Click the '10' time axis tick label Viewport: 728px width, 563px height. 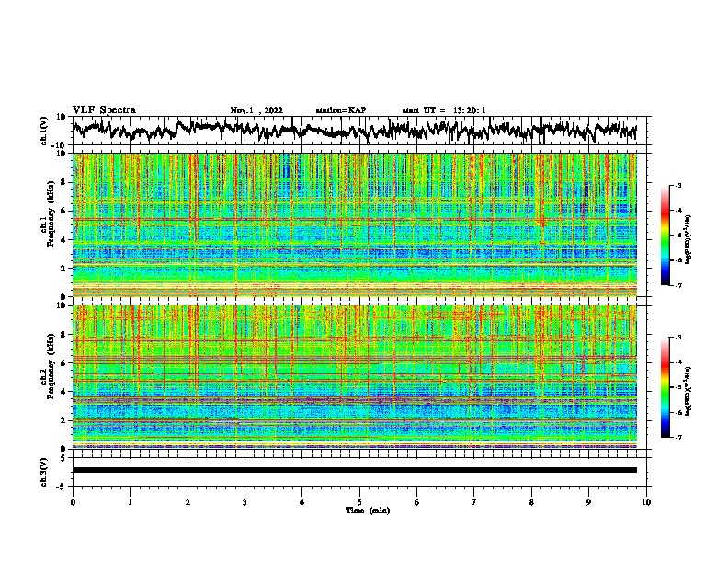(646, 502)
